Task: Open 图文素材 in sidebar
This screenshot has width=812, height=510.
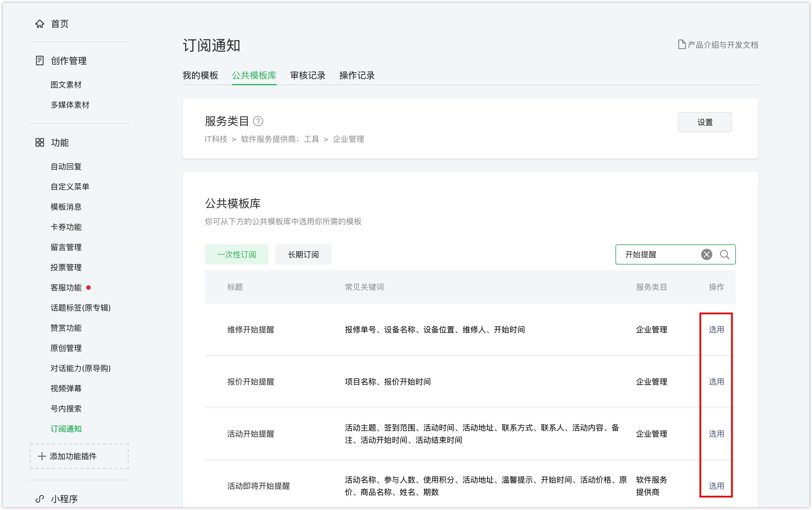Action: (x=66, y=85)
